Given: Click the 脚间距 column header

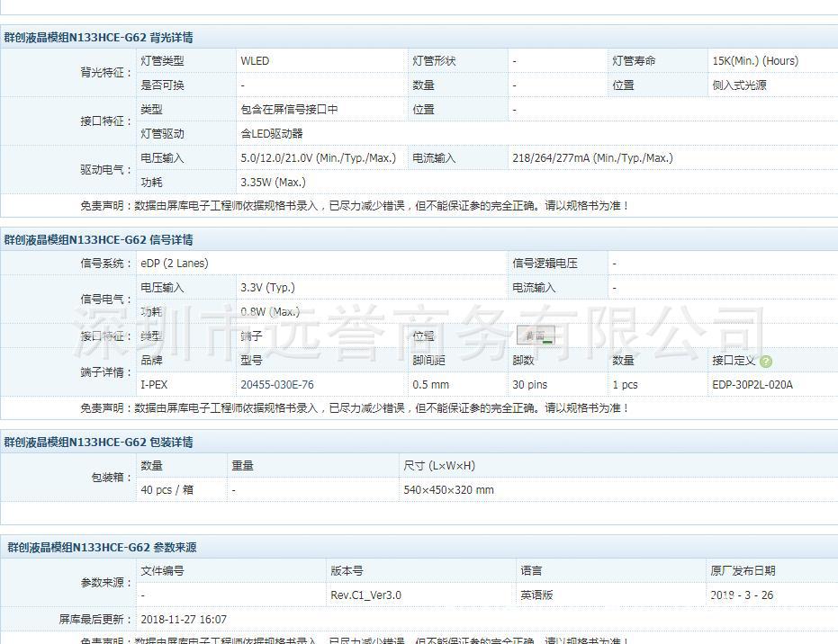Looking at the screenshot, I should coord(428,361).
